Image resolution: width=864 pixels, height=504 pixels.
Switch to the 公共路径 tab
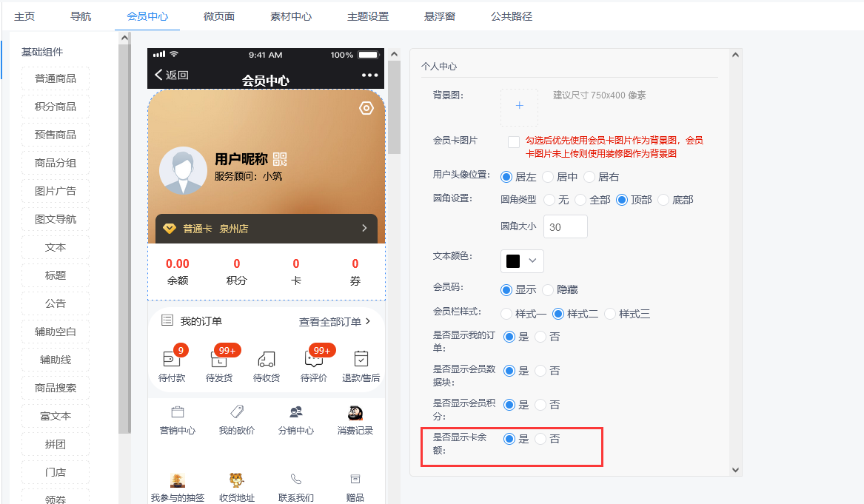(x=512, y=16)
